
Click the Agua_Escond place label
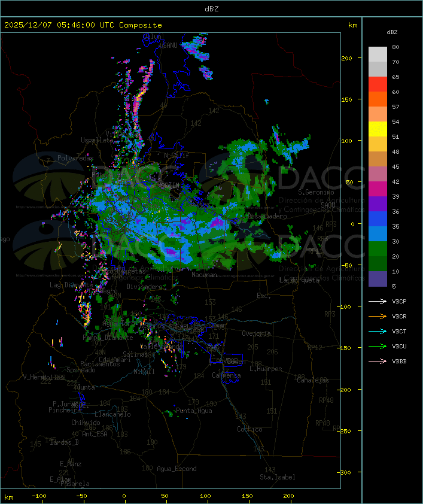(x=176, y=469)
